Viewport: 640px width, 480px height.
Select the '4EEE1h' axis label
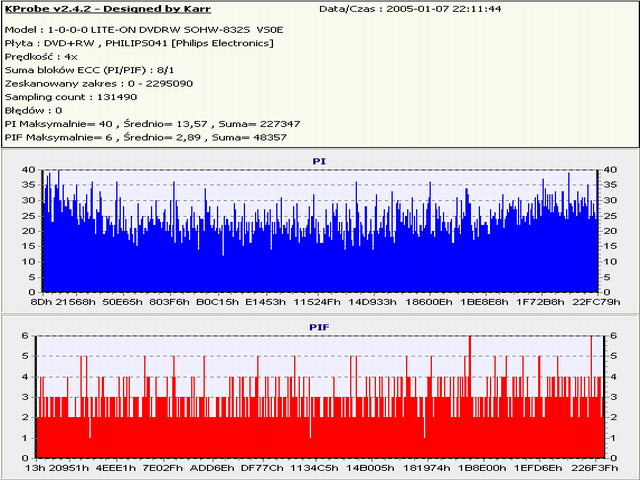click(116, 468)
